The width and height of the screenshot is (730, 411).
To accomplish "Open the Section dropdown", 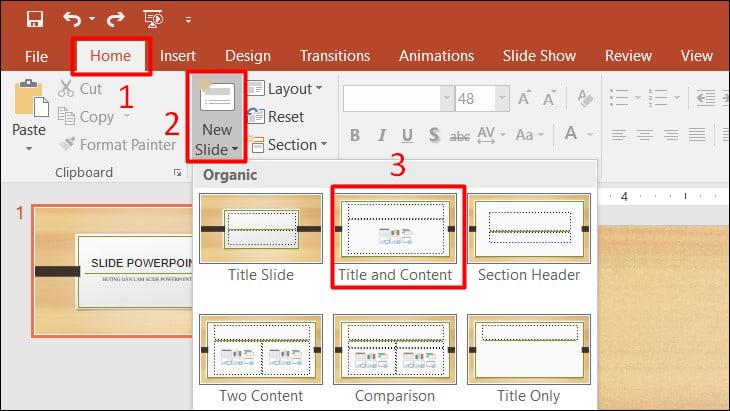I will (289, 145).
